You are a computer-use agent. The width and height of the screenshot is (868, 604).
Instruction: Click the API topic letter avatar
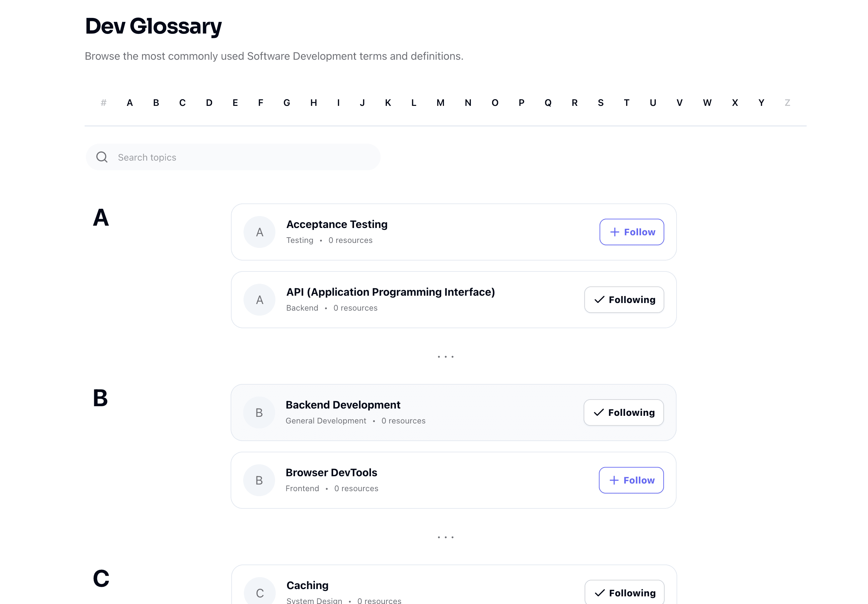(259, 300)
